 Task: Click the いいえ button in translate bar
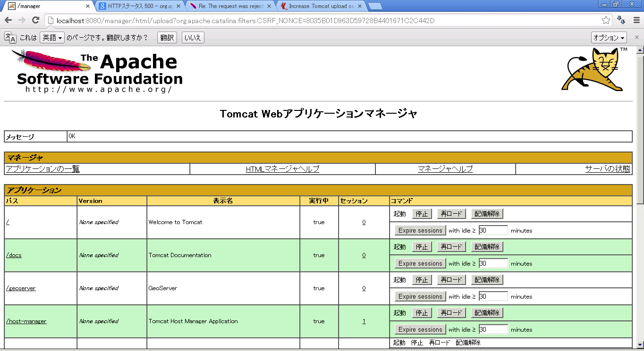point(193,38)
